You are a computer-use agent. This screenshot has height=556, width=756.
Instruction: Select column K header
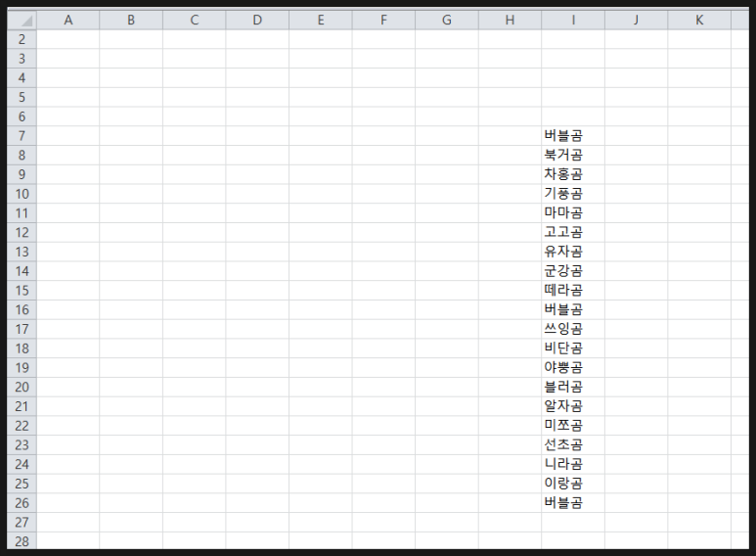point(699,20)
